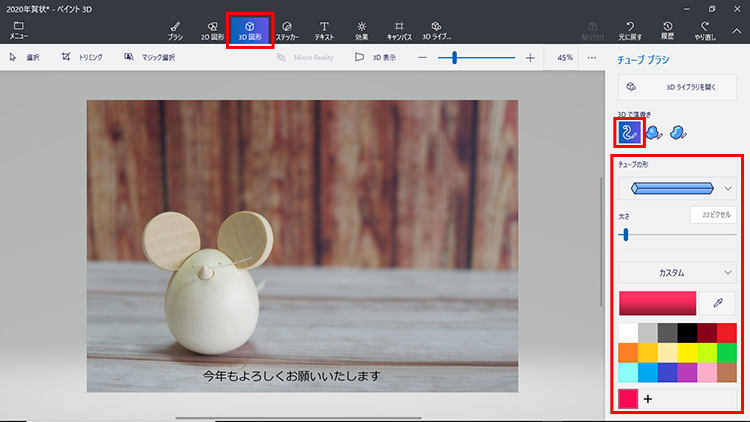This screenshot has width=750, height=422.
Task: Open the Effects (効果) panel
Action: [361, 29]
